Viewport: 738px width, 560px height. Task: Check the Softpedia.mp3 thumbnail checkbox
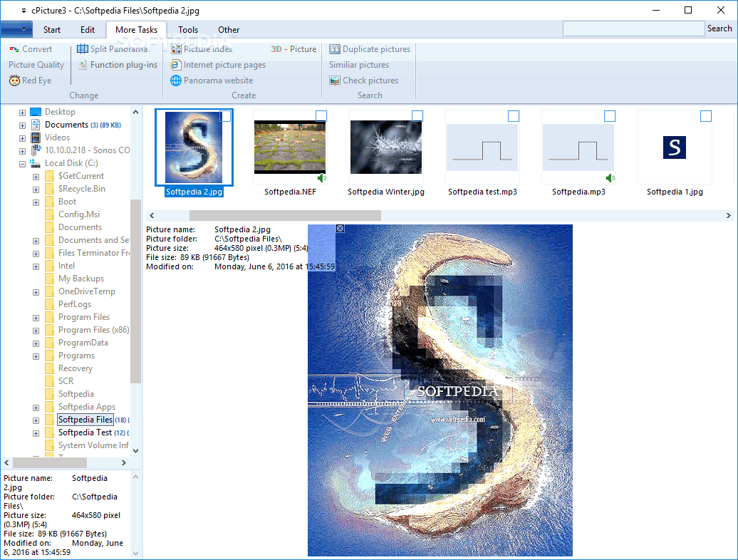(610, 115)
